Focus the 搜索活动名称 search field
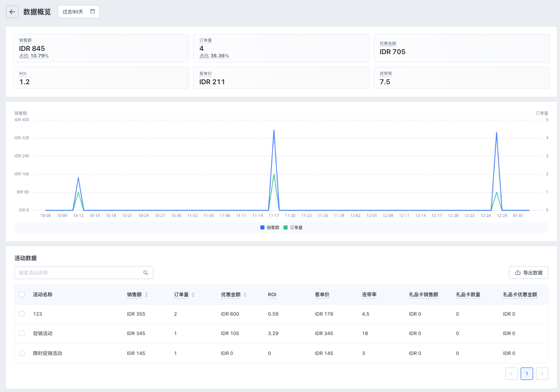560x392 pixels. pos(79,273)
